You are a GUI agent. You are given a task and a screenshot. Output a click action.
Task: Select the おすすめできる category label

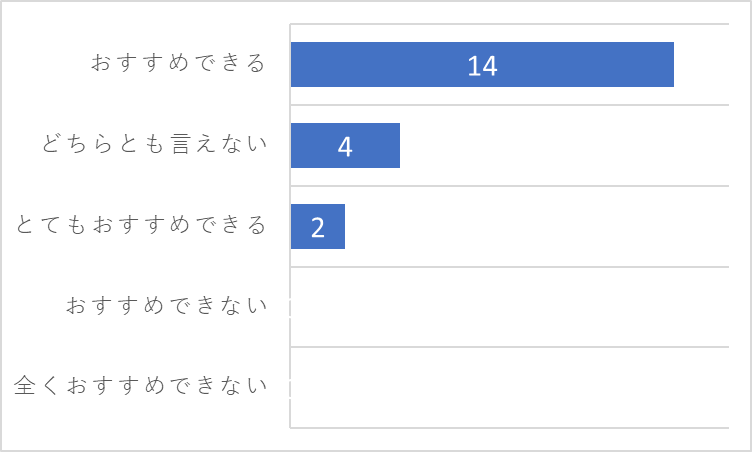tap(178, 63)
